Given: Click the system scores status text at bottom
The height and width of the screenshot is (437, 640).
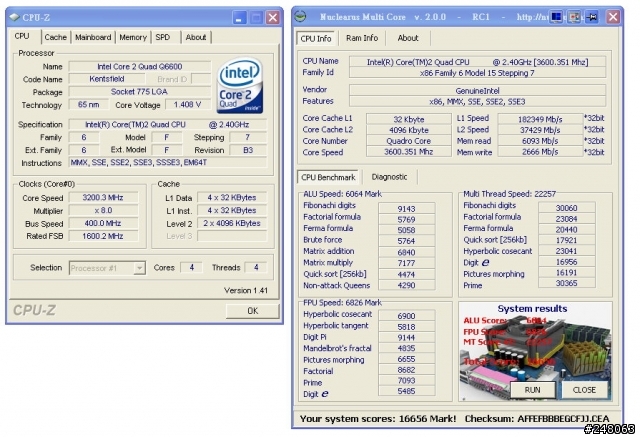Looking at the screenshot, I should click(x=378, y=419).
